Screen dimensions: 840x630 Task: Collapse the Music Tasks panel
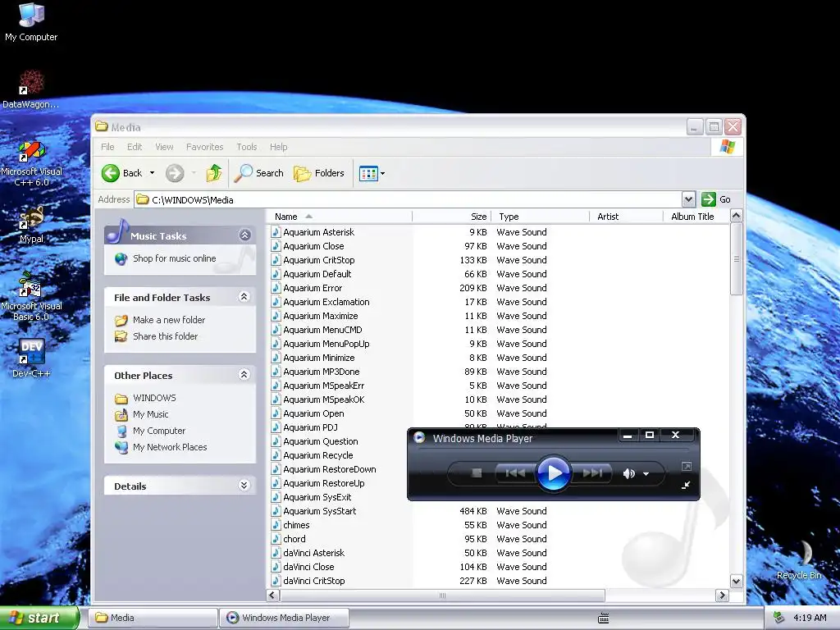(x=244, y=235)
